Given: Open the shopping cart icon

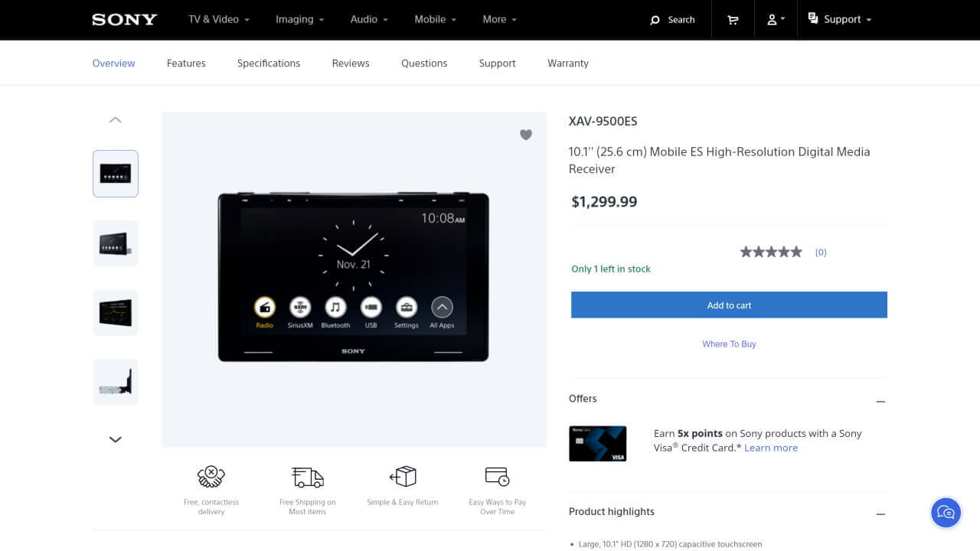Looking at the screenshot, I should tap(733, 20).
